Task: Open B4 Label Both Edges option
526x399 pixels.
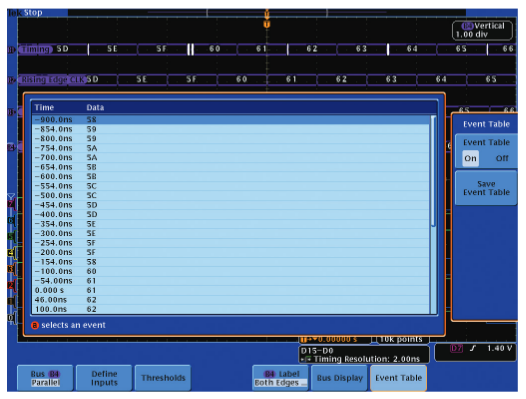Action: point(281,378)
